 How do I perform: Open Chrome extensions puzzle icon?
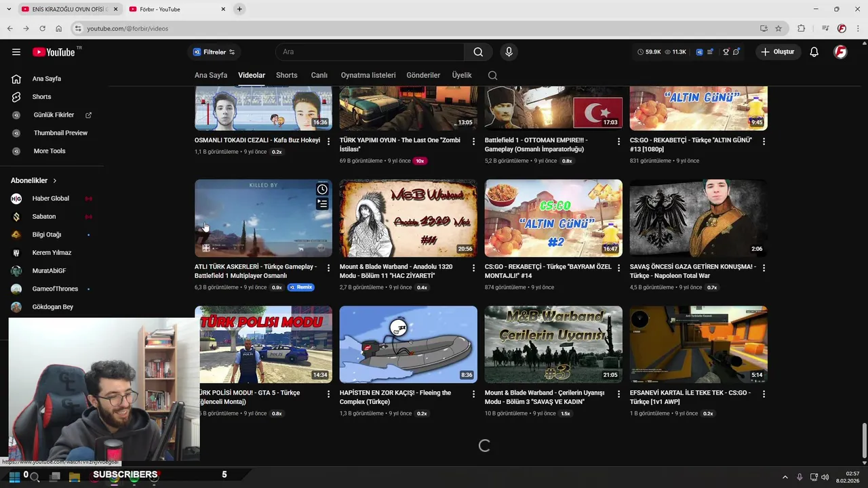[x=802, y=28]
